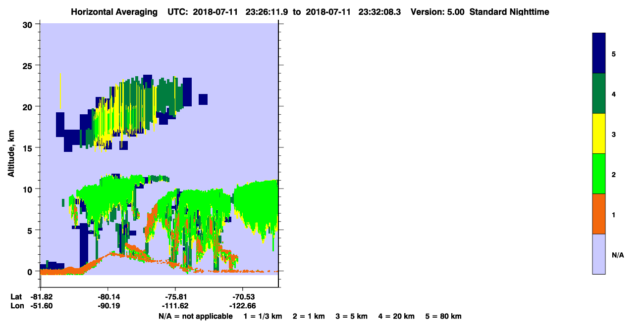Click the longitude value -90.19
The height and width of the screenshot is (330, 644).
point(108,306)
